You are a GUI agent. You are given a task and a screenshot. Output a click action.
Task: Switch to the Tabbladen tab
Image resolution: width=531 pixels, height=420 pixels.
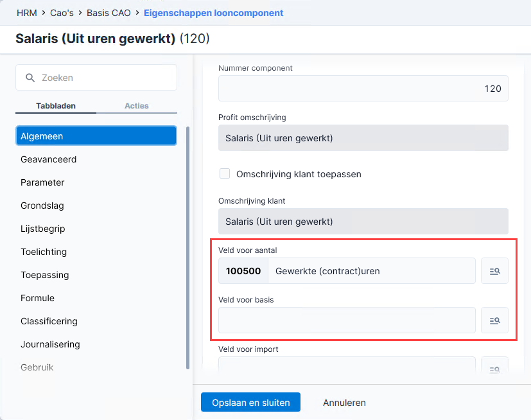(x=56, y=106)
